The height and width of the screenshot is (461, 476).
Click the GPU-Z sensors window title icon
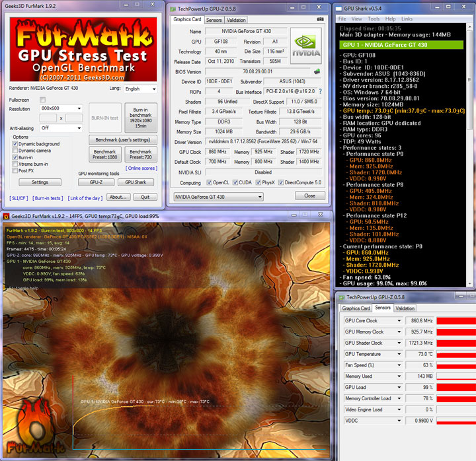(x=342, y=297)
